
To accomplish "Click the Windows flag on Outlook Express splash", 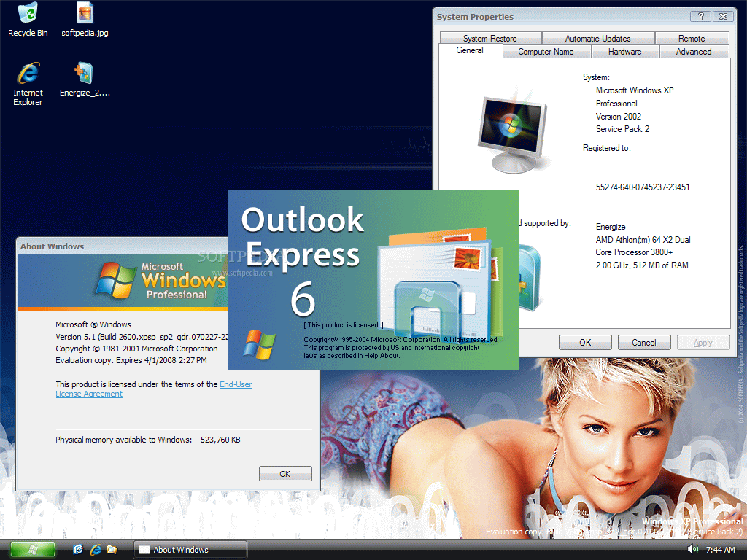I will pyautogui.click(x=259, y=344).
